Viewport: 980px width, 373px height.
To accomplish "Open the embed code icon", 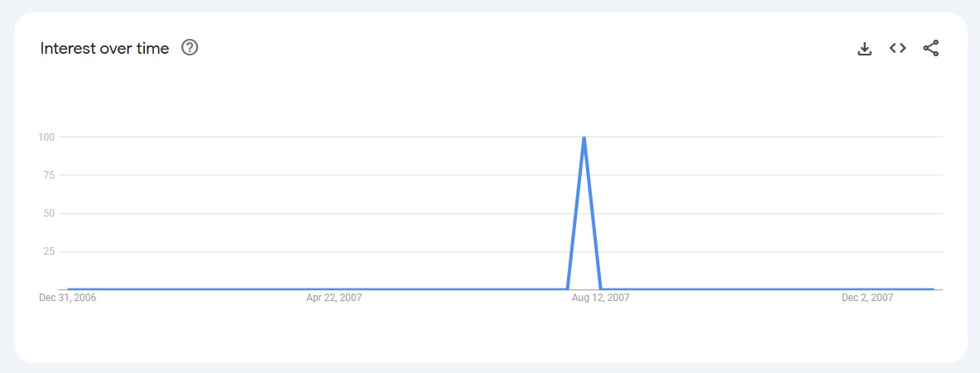I will click(x=898, y=49).
